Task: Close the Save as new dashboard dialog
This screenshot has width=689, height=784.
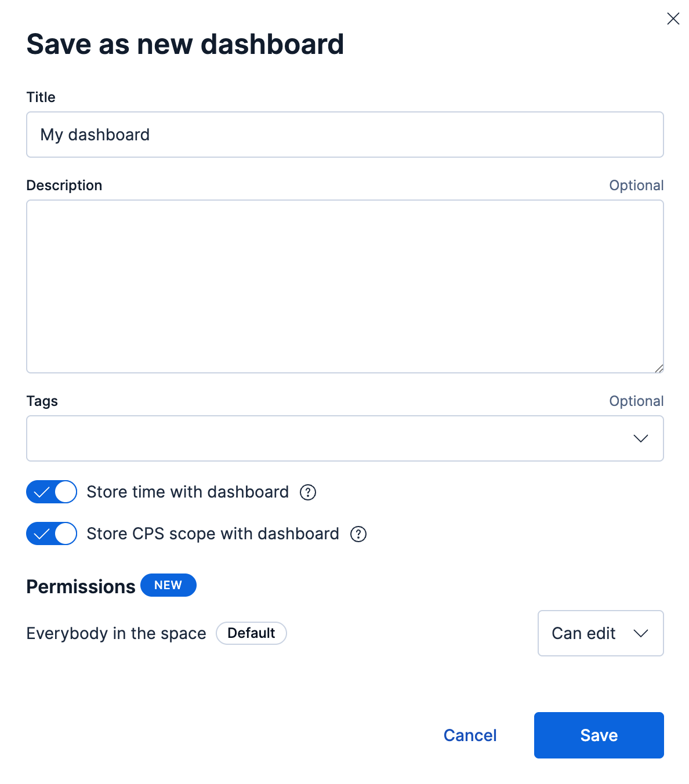Action: (x=673, y=19)
